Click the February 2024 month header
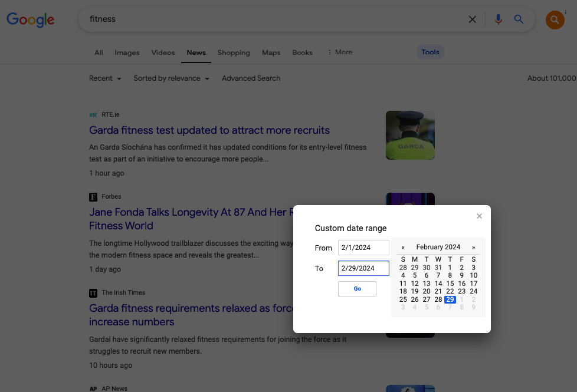577x392 pixels. tap(438, 247)
